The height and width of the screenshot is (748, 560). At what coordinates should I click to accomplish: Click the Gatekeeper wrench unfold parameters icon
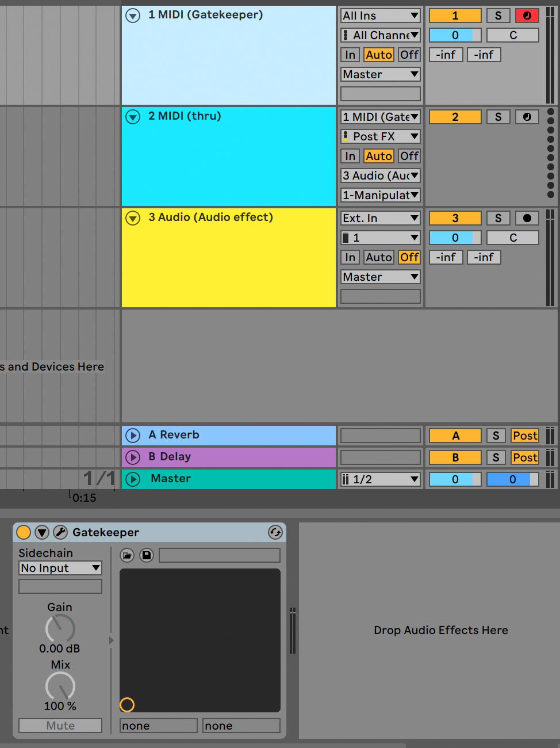click(60, 532)
